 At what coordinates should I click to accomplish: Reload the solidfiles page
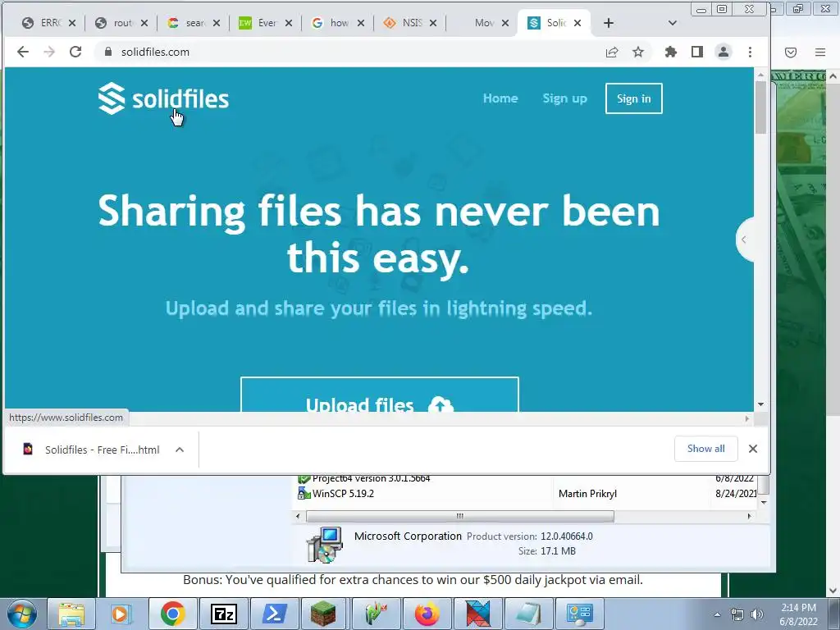click(75, 52)
